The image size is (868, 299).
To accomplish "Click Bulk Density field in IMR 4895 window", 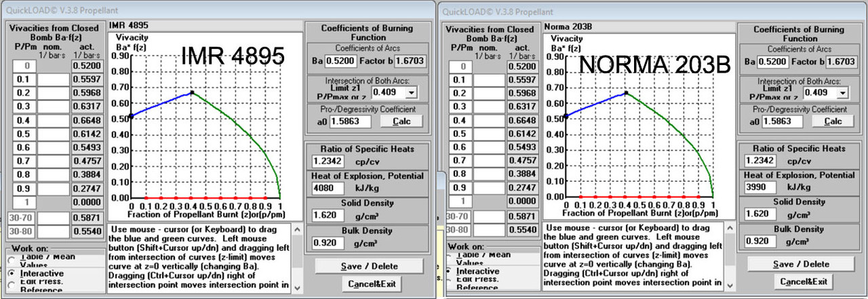I will [x=327, y=241].
